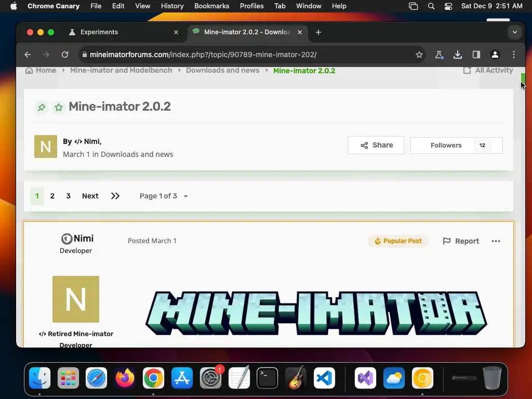Click the browser forward arrow
The height and width of the screenshot is (399, 532).
pos(46,55)
